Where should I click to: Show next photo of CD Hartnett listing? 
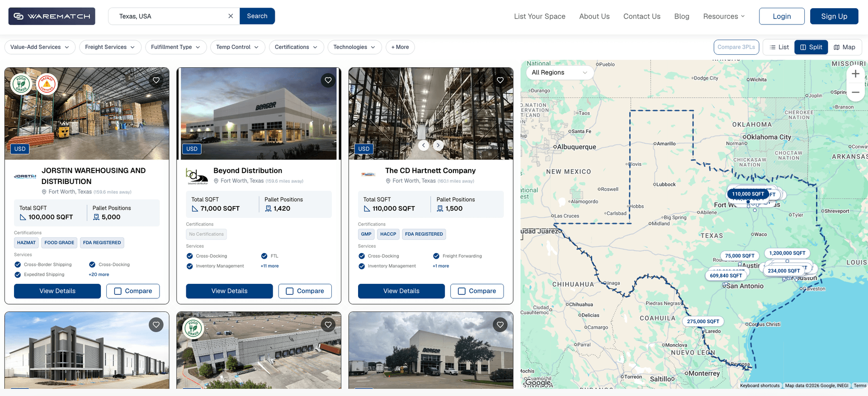click(438, 145)
